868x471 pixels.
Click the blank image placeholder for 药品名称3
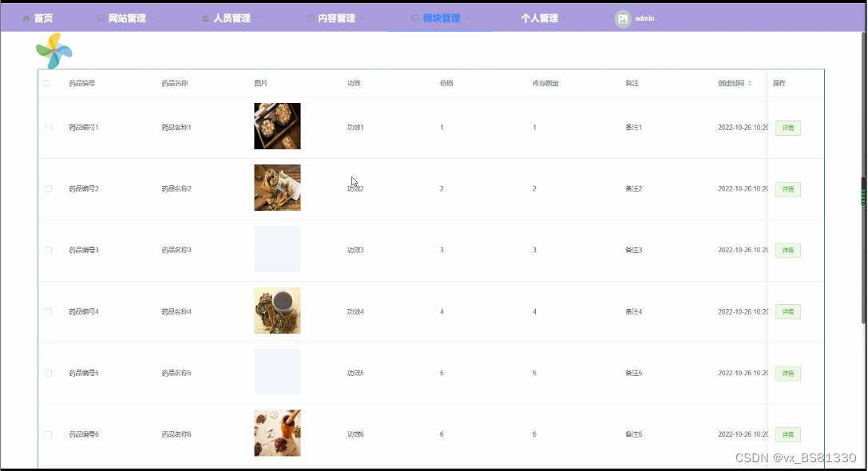[277, 249]
